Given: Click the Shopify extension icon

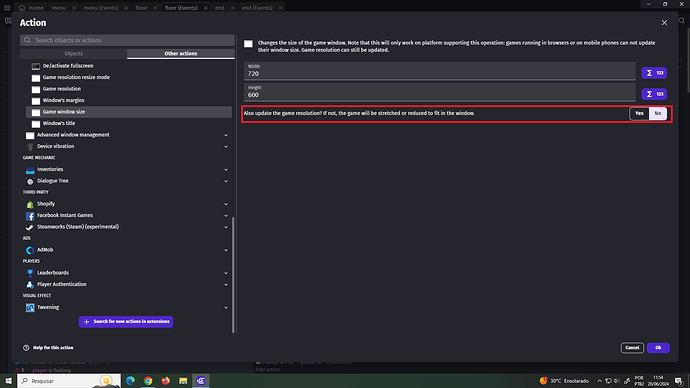Looking at the screenshot, I should (30, 204).
